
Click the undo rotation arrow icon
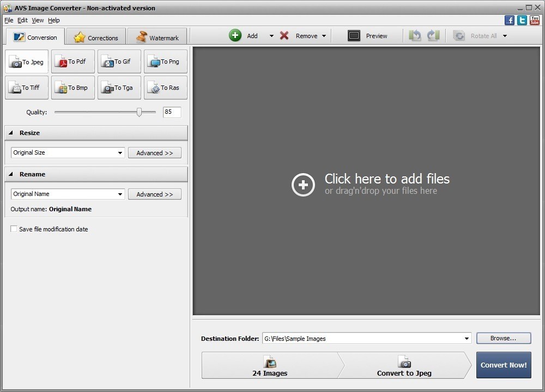[x=415, y=35]
